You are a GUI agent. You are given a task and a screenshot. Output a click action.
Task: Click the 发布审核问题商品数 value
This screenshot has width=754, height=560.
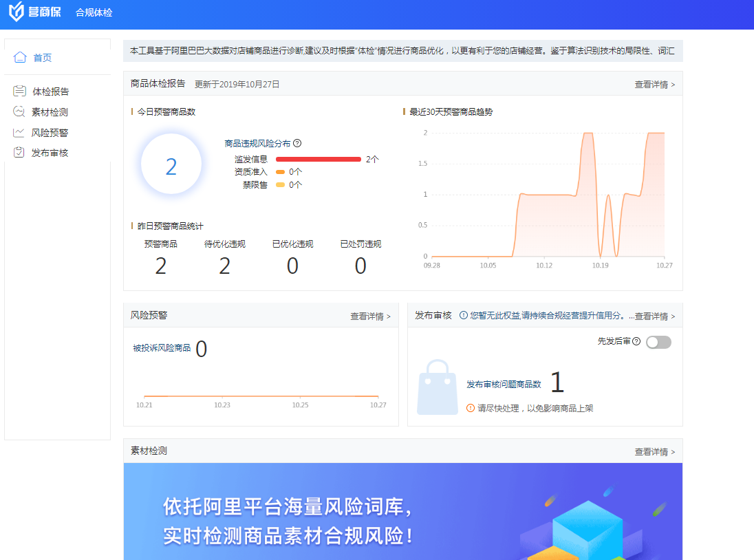(x=557, y=383)
